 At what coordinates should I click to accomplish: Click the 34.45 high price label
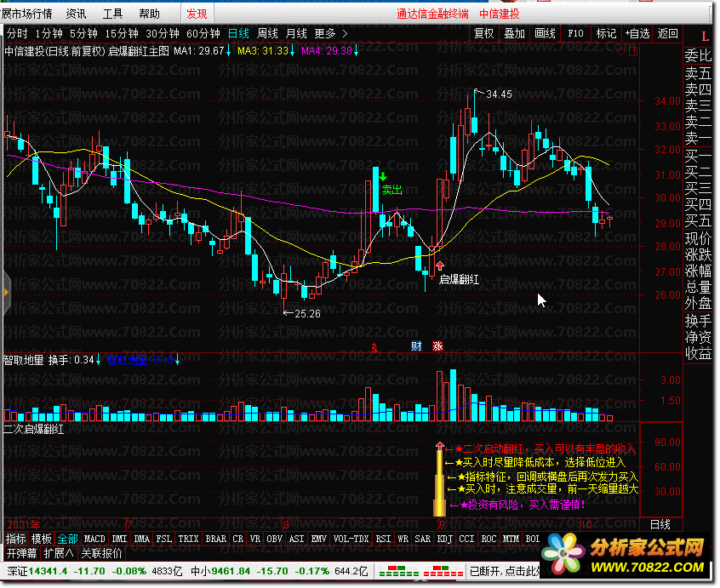point(499,94)
